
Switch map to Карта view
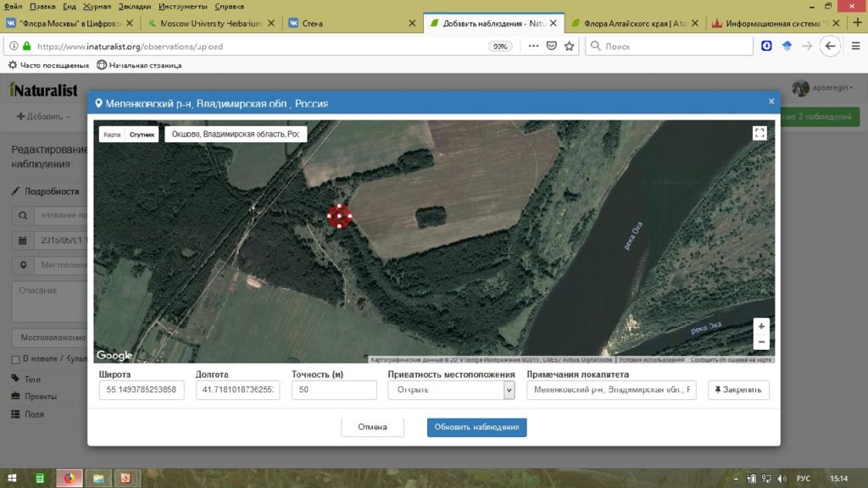click(x=112, y=135)
